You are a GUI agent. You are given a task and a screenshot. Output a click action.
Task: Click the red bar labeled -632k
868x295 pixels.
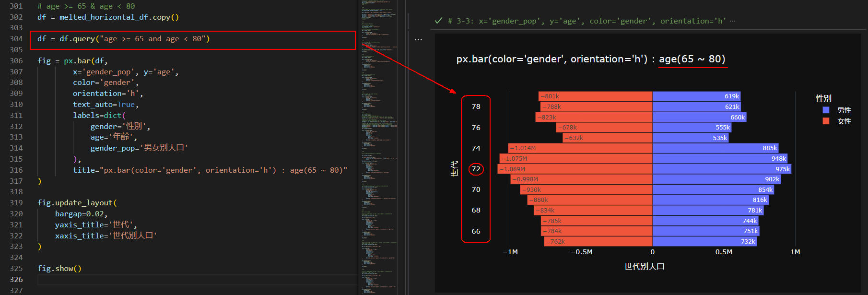608,138
